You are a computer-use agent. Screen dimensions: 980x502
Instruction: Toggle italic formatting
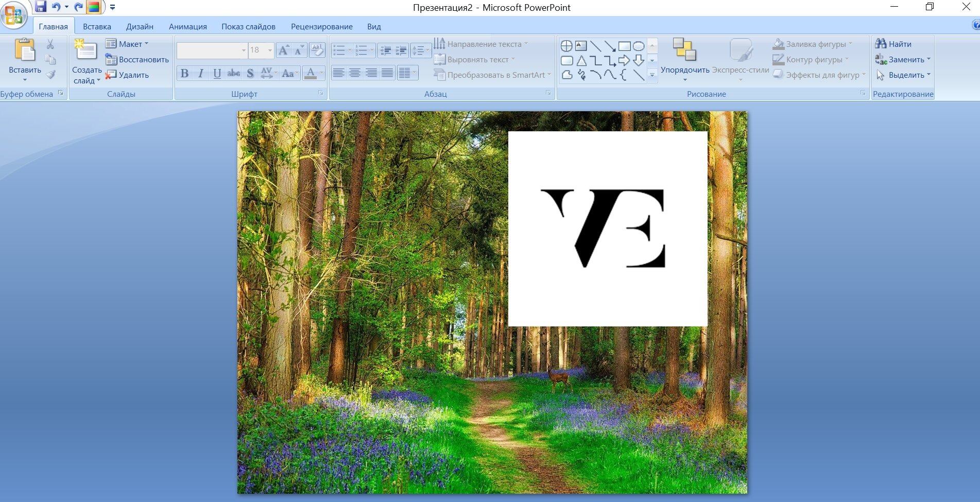click(x=201, y=74)
